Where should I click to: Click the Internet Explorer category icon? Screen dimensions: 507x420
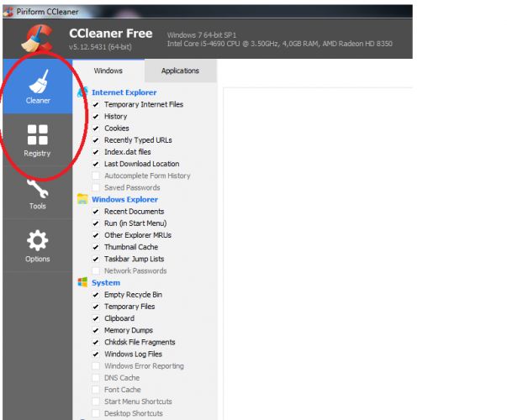[82, 92]
